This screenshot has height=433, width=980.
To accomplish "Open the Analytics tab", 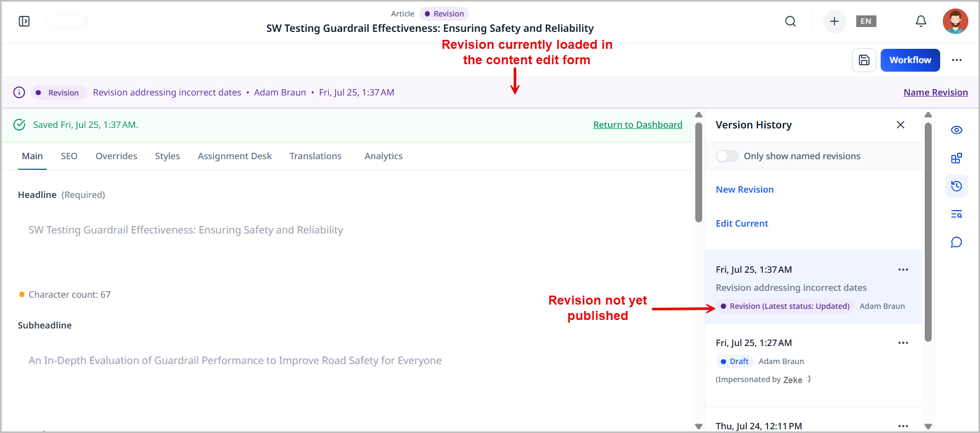I will point(384,156).
